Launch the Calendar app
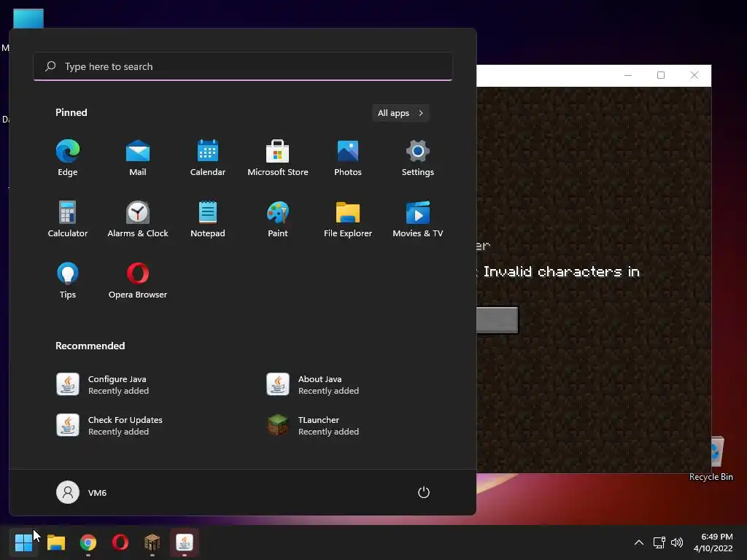 coord(208,157)
